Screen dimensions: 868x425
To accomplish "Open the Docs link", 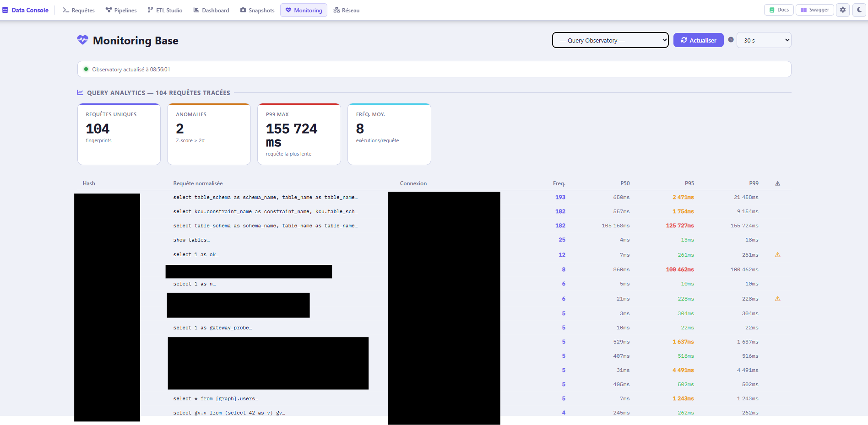I will click(x=779, y=10).
